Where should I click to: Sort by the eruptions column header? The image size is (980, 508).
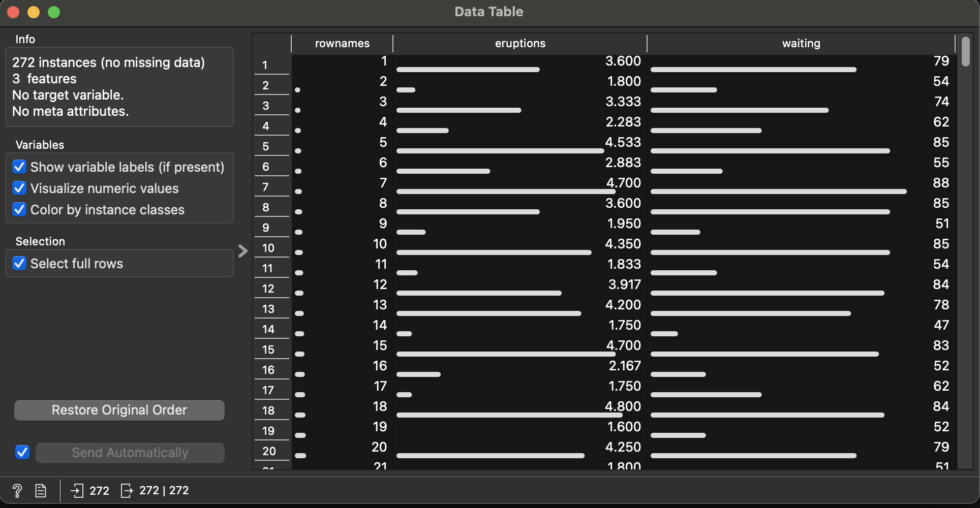point(519,44)
